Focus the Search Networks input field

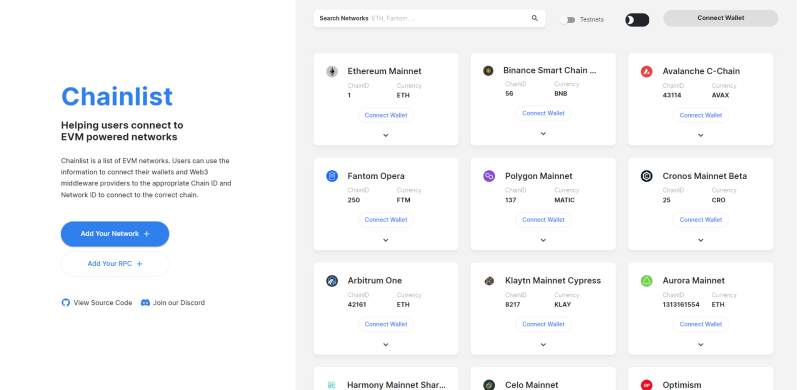429,18
